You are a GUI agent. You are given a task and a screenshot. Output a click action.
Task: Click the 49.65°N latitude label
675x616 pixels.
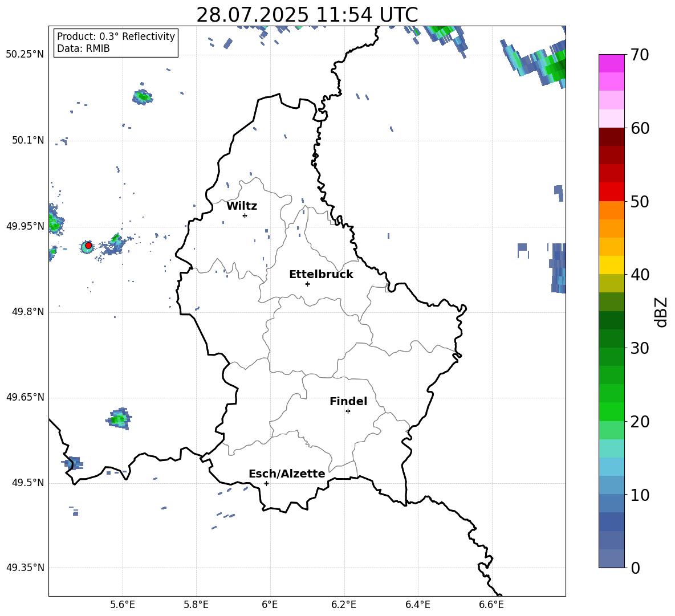[25, 397]
